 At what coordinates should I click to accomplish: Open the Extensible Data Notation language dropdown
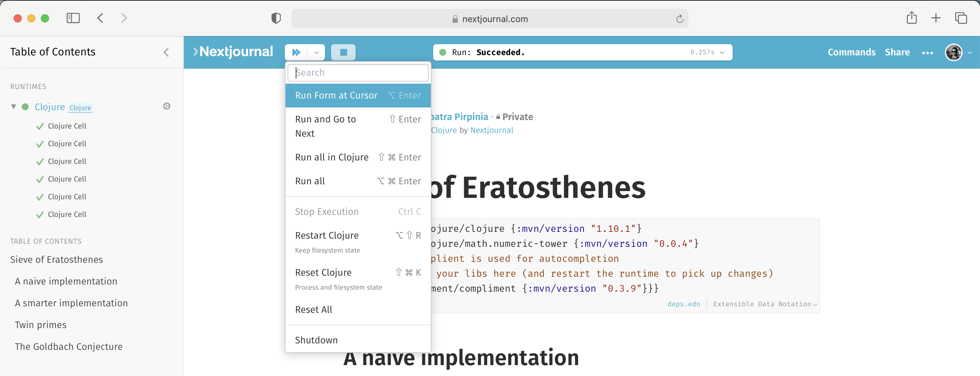[765, 304]
